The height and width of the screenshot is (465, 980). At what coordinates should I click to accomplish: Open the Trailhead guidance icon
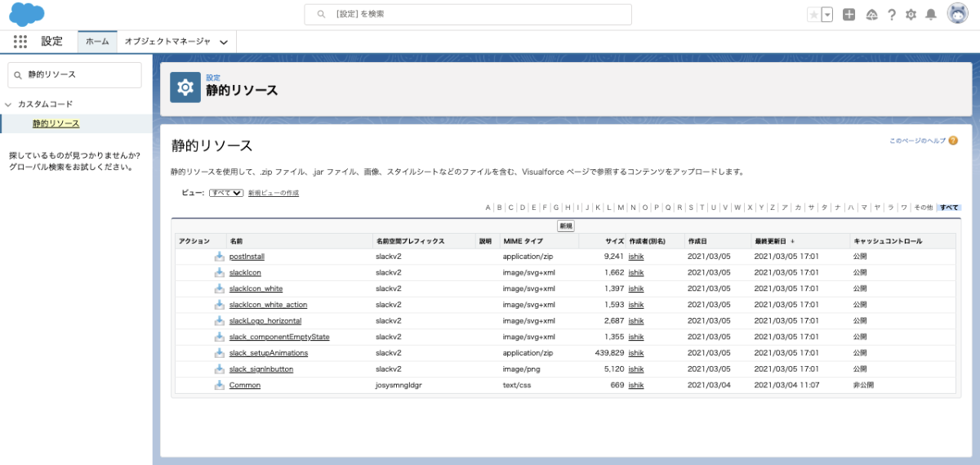click(x=871, y=15)
